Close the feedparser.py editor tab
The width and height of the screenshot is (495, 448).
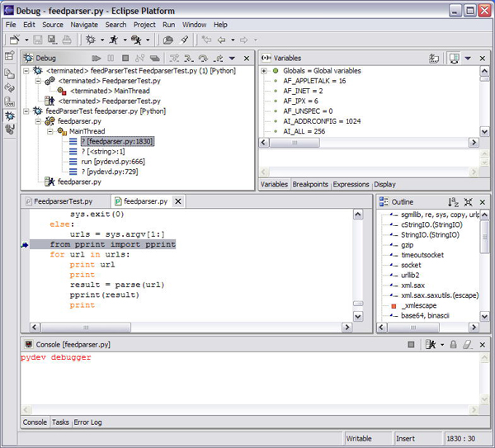[178, 201]
